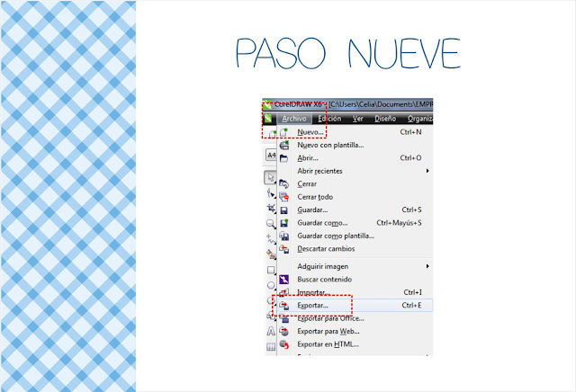This screenshot has height=392, width=576.
Task: Open the Diseño menu
Action: click(x=385, y=119)
